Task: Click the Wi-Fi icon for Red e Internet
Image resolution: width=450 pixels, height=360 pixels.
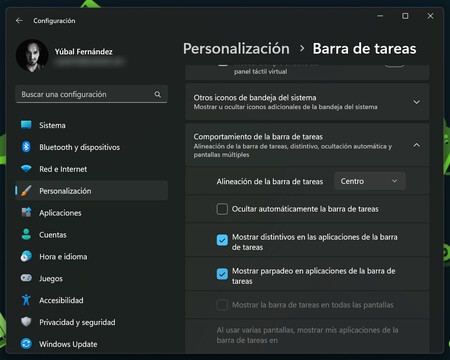Action: point(26,169)
